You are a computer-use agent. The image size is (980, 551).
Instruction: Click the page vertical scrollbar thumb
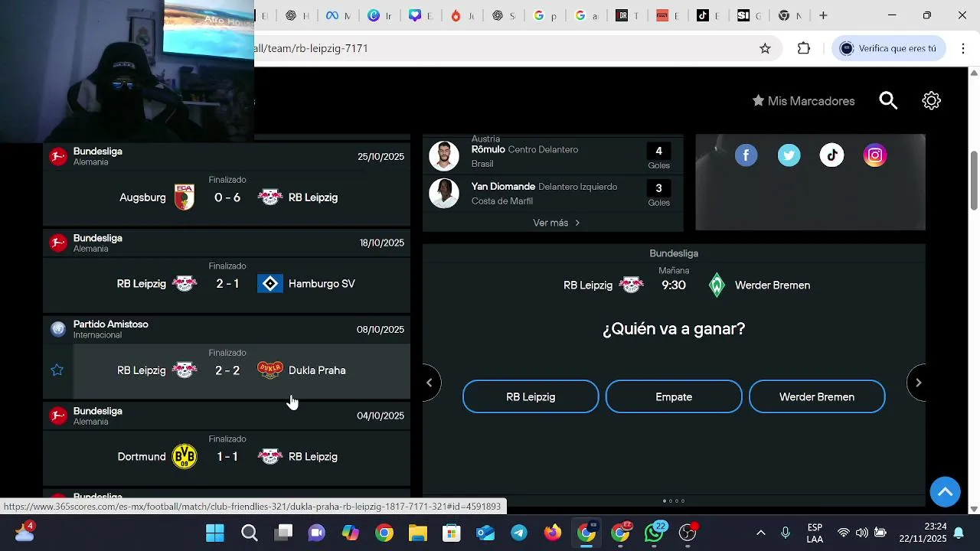pyautogui.click(x=974, y=181)
